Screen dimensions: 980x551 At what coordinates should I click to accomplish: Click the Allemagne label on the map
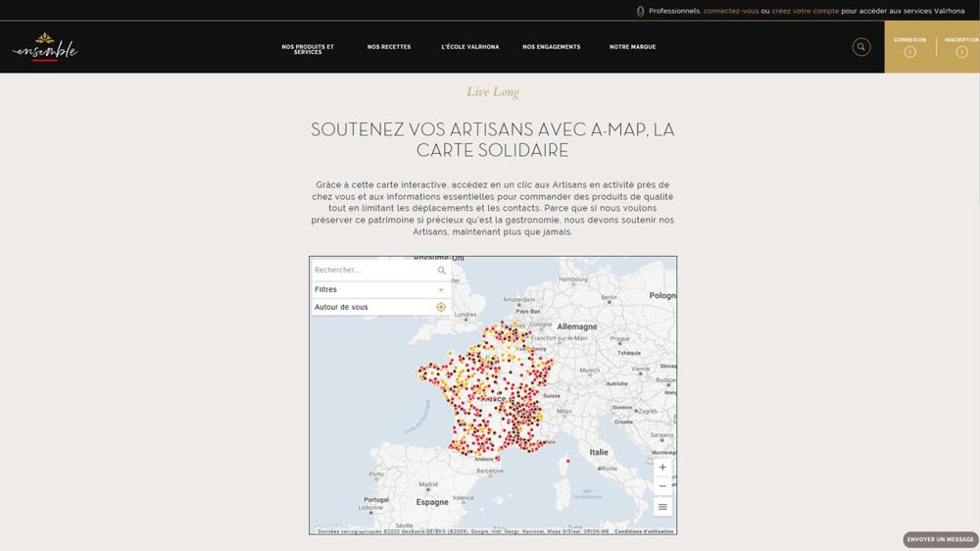pos(577,326)
